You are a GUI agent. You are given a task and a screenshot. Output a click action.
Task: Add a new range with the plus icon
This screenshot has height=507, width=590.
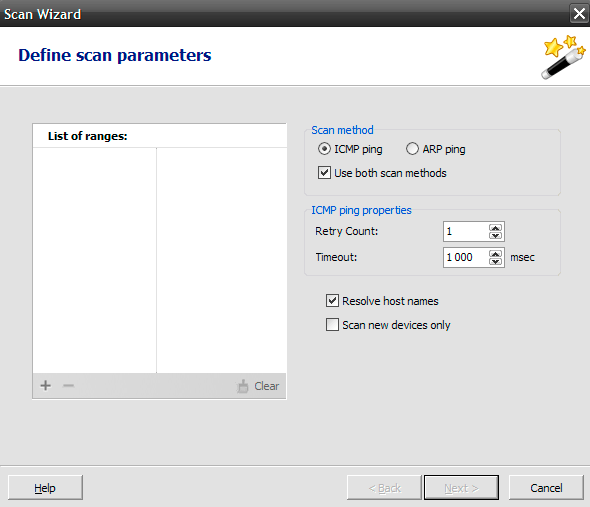(x=46, y=385)
